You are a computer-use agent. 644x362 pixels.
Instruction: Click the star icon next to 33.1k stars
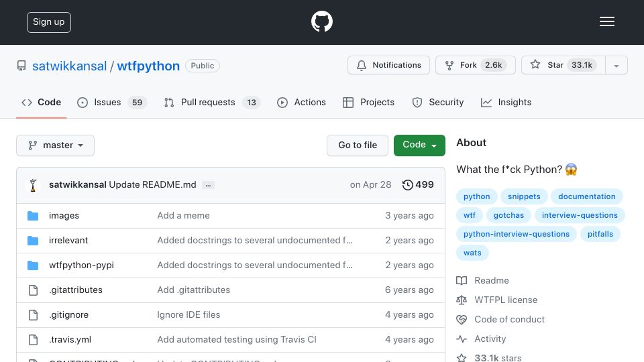coord(462,358)
